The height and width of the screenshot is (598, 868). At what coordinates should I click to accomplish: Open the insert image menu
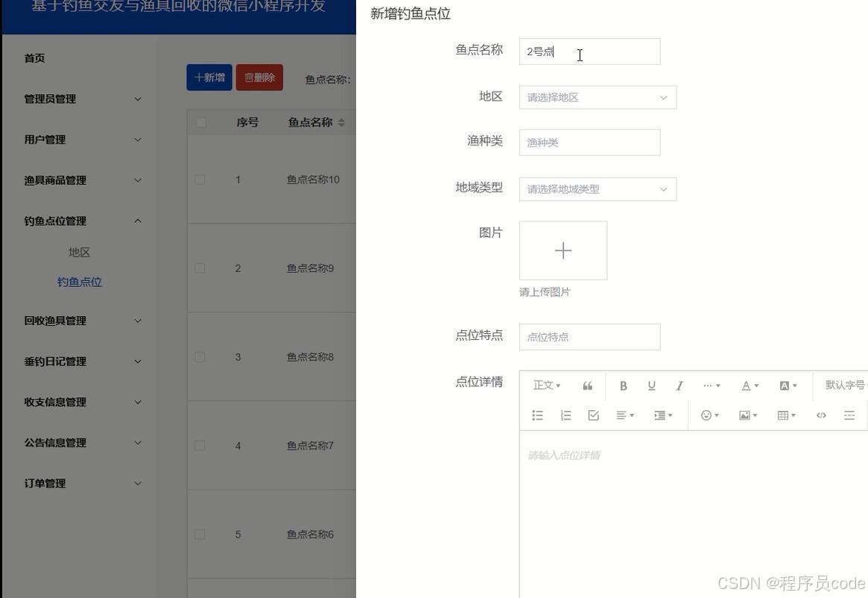[x=748, y=415]
